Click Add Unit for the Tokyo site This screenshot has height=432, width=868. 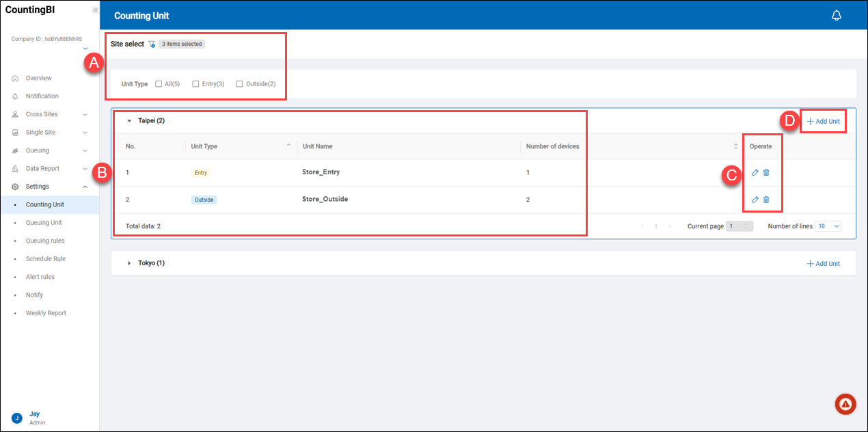tap(824, 263)
